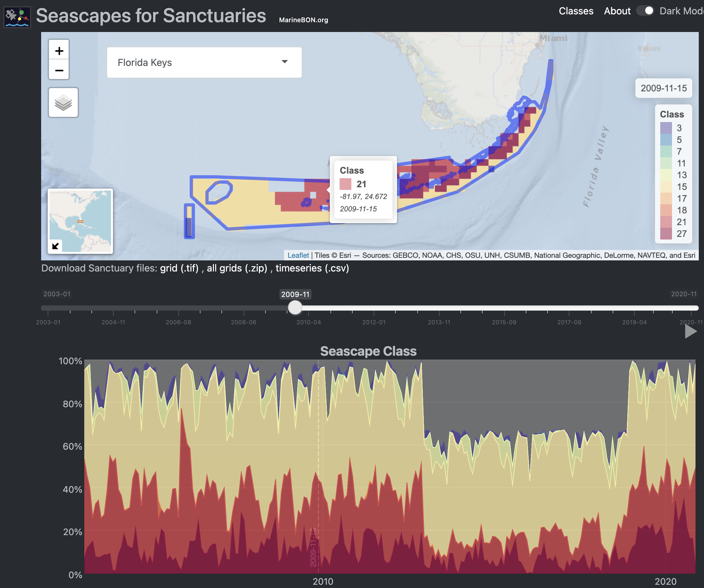Click the class 21 legend swatch
Viewport: 704px width, 588px height.
tap(666, 222)
